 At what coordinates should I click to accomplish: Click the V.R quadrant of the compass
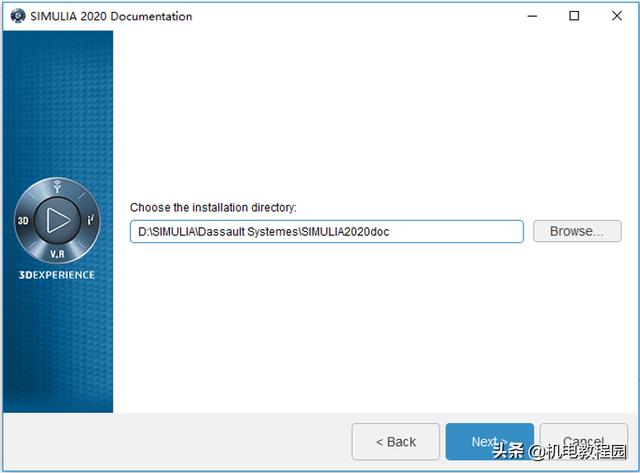[57, 254]
